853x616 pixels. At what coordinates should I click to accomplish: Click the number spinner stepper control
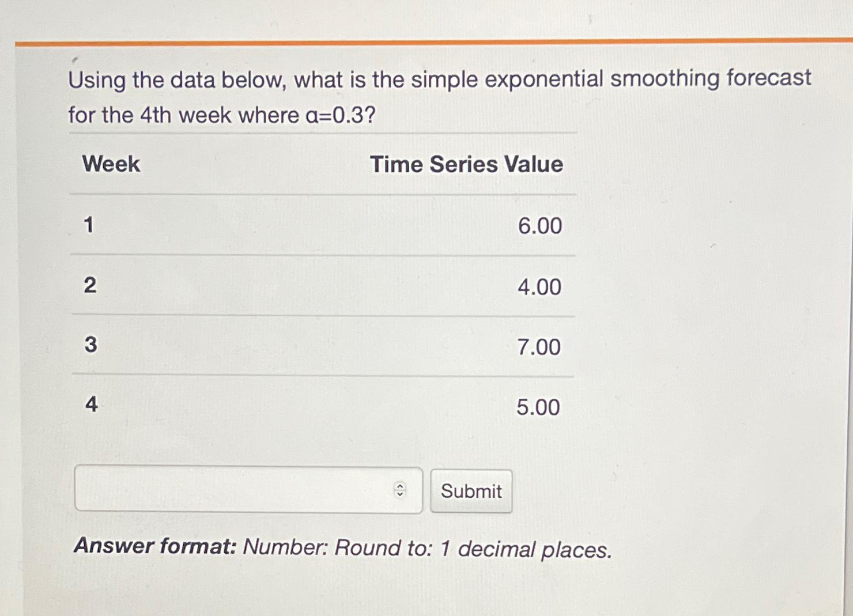click(401, 491)
